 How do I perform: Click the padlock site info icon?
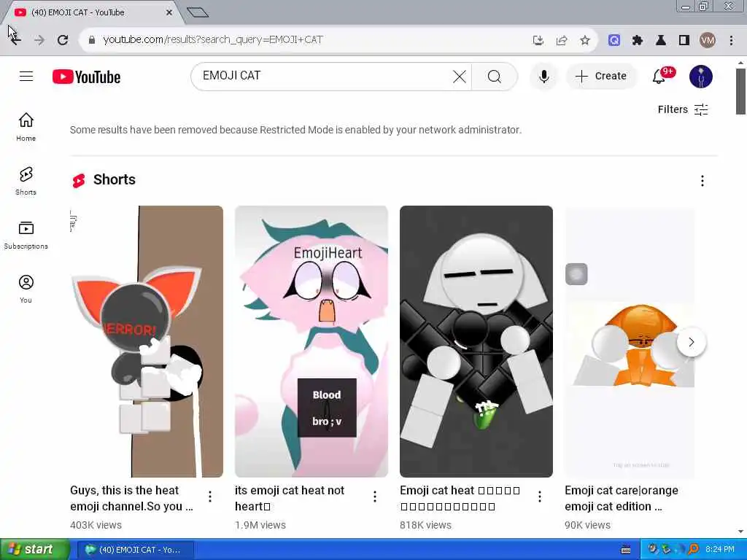click(x=92, y=40)
